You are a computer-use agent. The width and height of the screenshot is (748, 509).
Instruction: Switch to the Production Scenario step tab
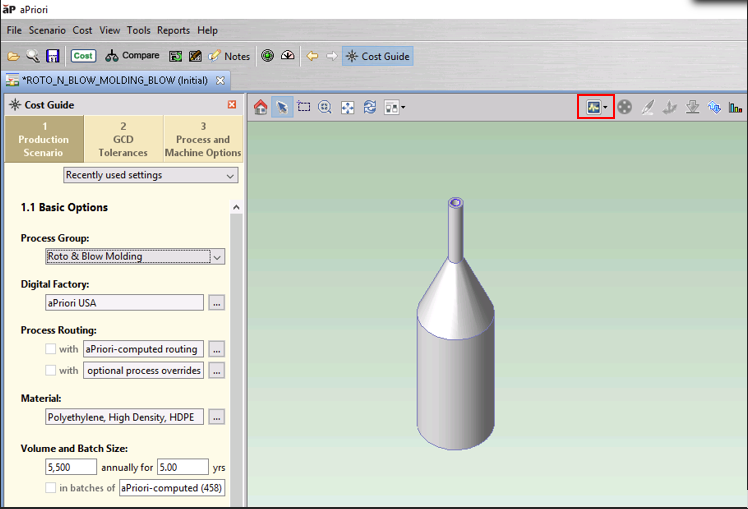pyautogui.click(x=44, y=139)
